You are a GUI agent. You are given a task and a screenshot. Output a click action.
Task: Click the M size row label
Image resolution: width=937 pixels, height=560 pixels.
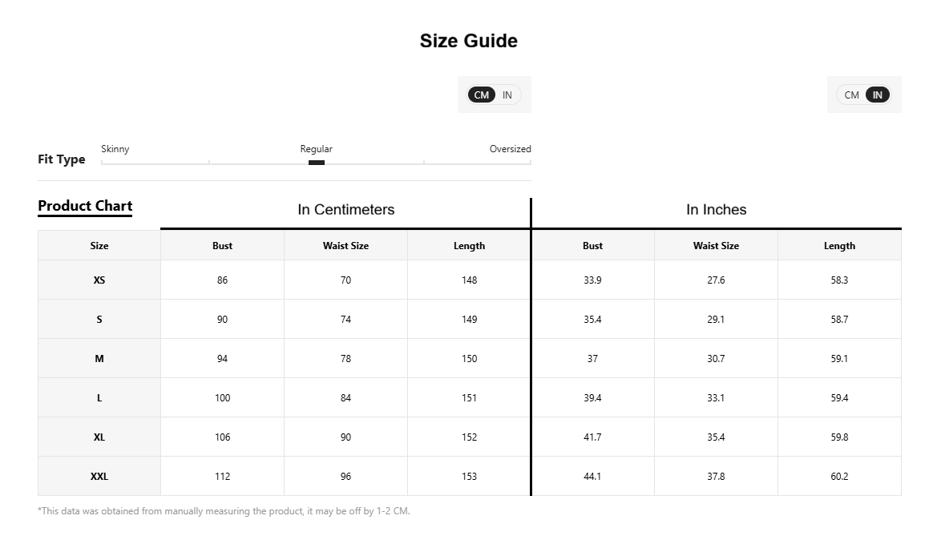[99, 359]
